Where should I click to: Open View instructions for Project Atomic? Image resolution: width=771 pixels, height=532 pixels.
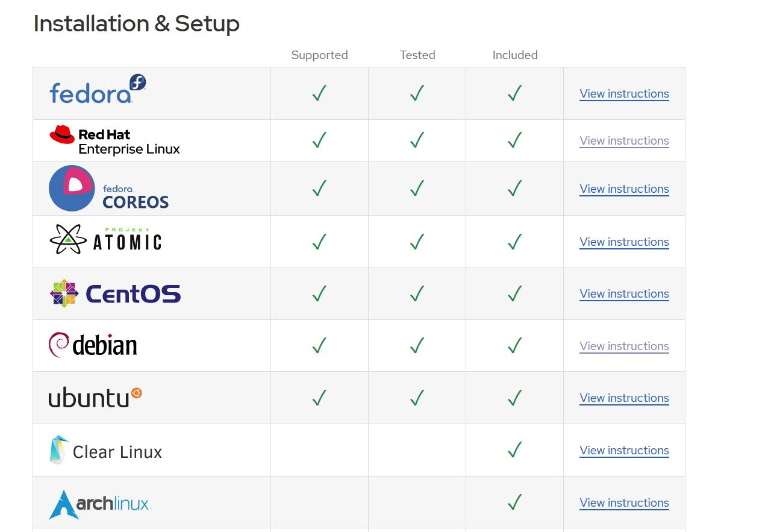624,242
